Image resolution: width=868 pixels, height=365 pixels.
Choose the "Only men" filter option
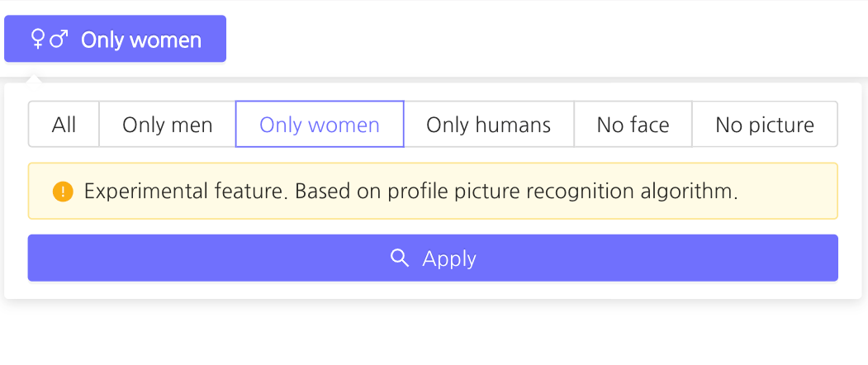pos(168,125)
